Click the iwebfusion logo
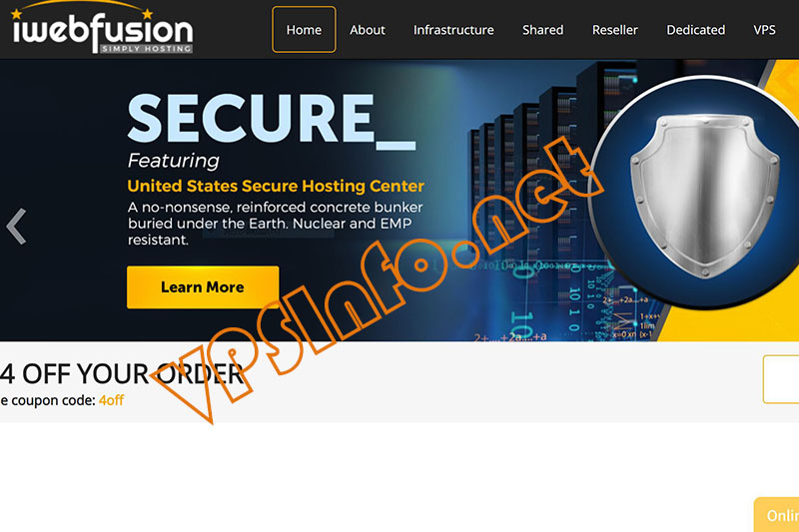799x532 pixels. point(102,27)
